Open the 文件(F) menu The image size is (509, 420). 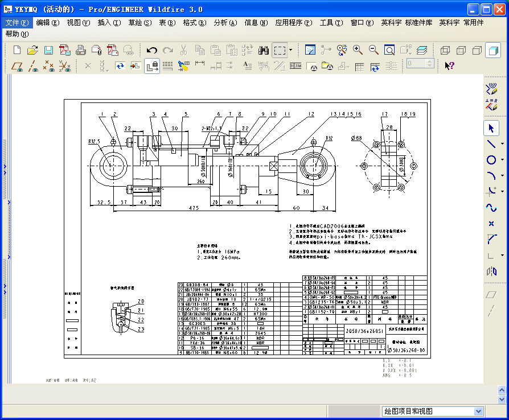pyautogui.click(x=17, y=23)
